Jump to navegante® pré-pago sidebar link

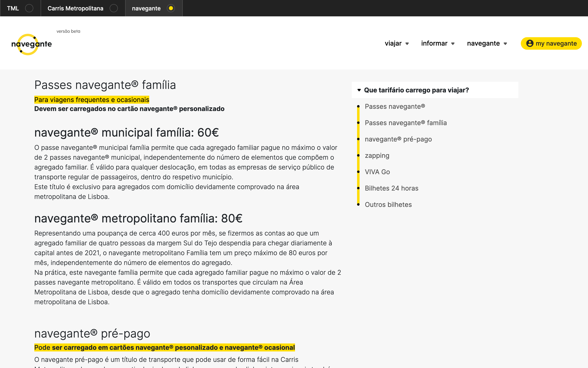[x=398, y=139]
